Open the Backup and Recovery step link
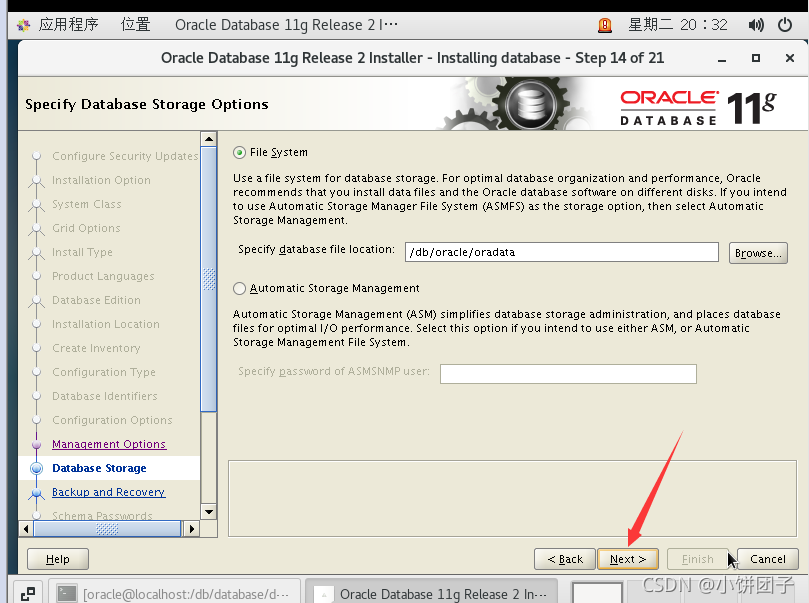Image resolution: width=809 pixels, height=603 pixels. pyautogui.click(x=108, y=492)
